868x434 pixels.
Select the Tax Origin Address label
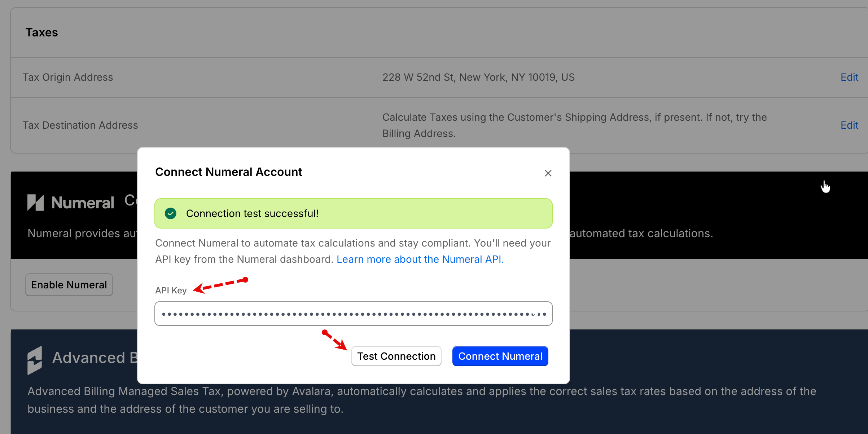click(68, 77)
